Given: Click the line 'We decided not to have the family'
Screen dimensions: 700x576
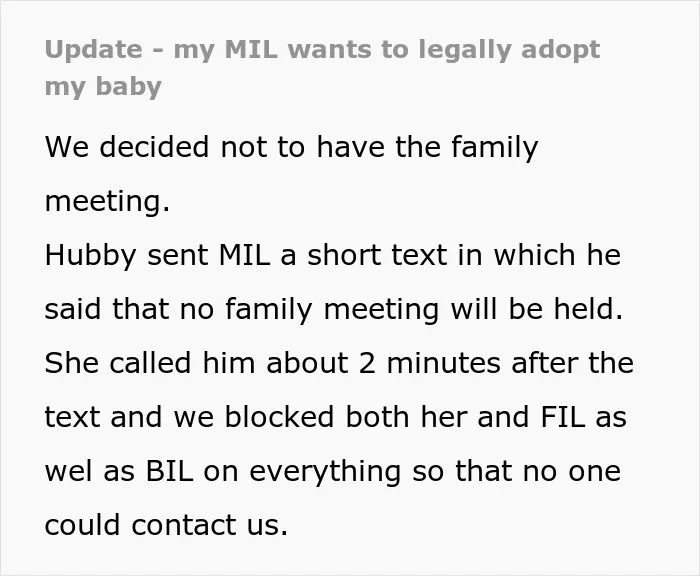Looking at the screenshot, I should pos(292,147).
